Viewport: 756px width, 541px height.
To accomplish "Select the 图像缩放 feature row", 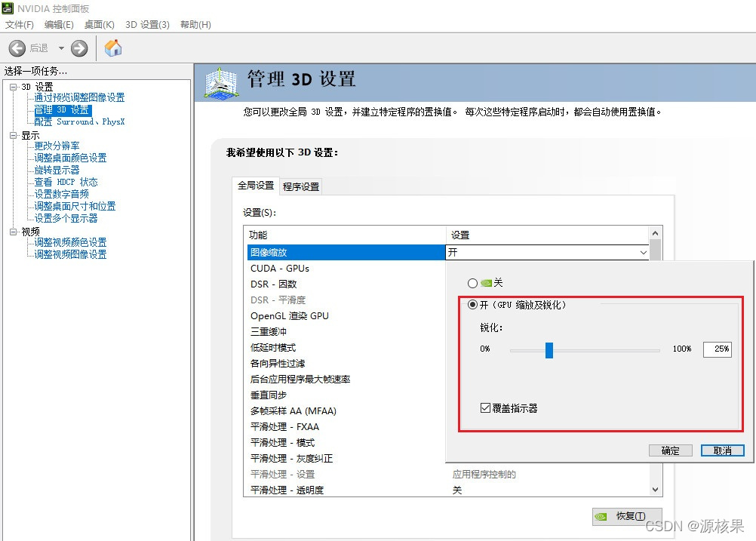I will pos(346,252).
